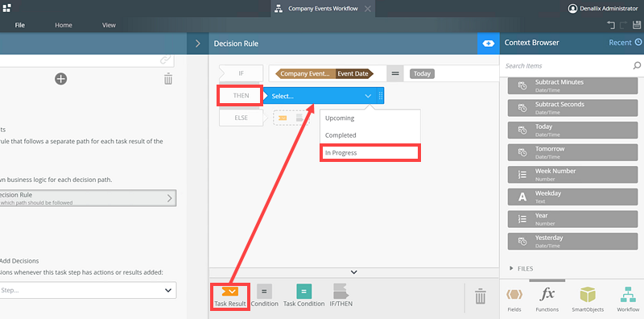
Task: Select the Week Number function
Action: [x=573, y=174]
